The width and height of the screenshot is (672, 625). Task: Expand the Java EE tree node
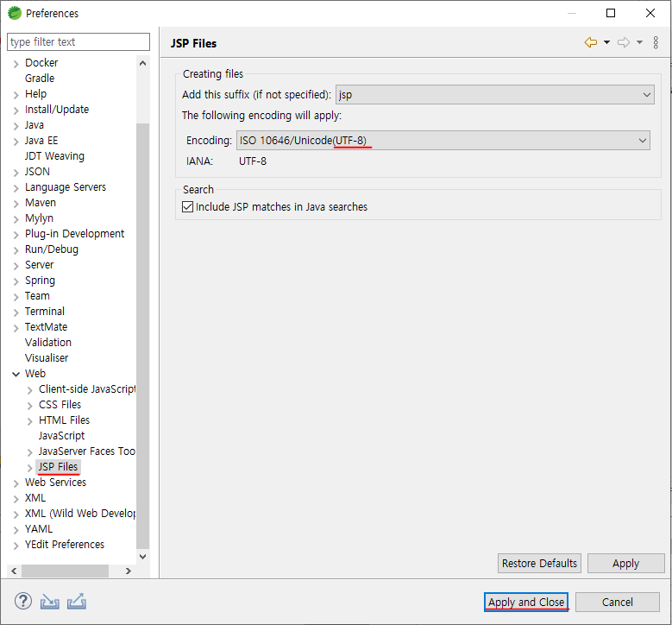(16, 142)
